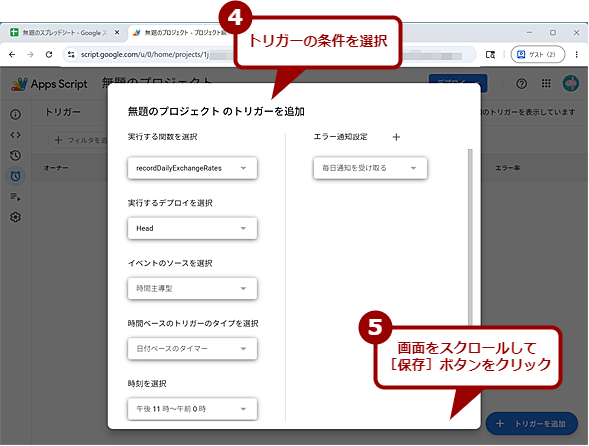589x446 pixels.
Task: Switch to the 無題のスプレッドシート browser tab
Action: [x=64, y=33]
